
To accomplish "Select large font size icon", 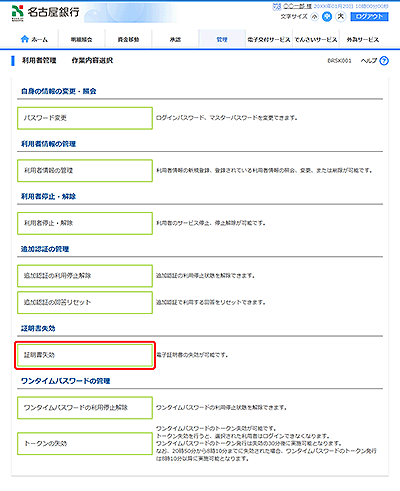I will click(x=341, y=16).
